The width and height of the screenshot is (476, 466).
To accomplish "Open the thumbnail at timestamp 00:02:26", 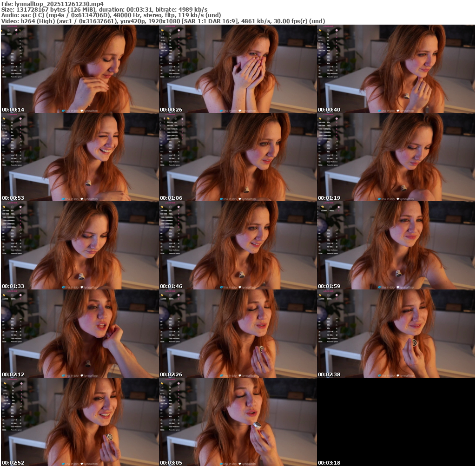I will (x=238, y=334).
